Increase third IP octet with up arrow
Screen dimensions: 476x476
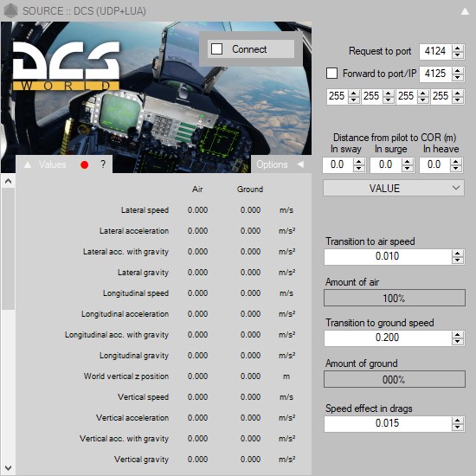click(x=423, y=93)
